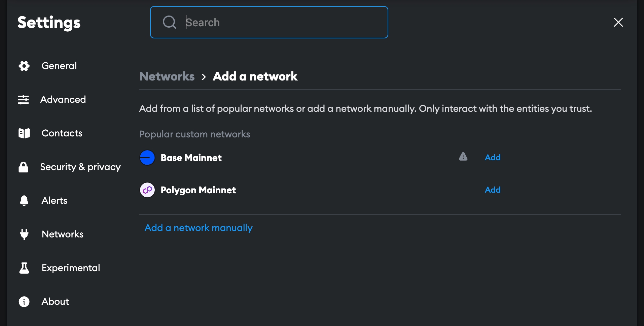Screen dimensions: 644x326
Task: Add the Base Mainnet network
Action: 492,158
